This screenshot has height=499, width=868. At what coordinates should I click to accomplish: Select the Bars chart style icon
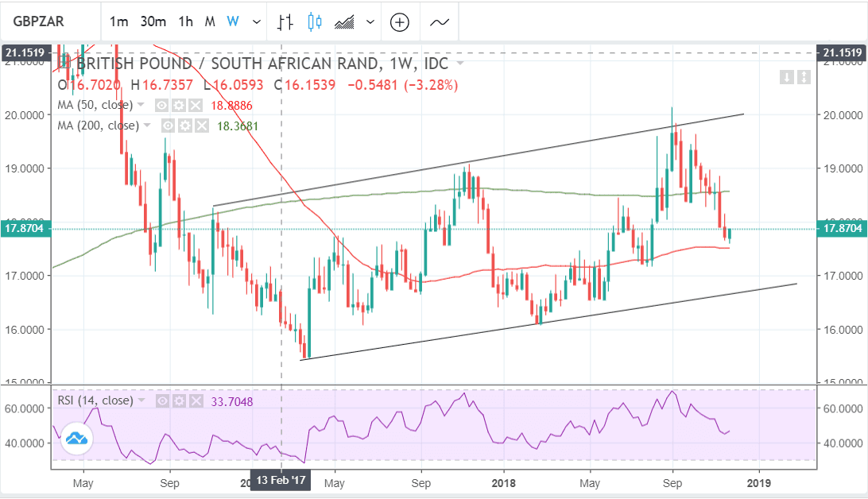pyautogui.click(x=285, y=22)
